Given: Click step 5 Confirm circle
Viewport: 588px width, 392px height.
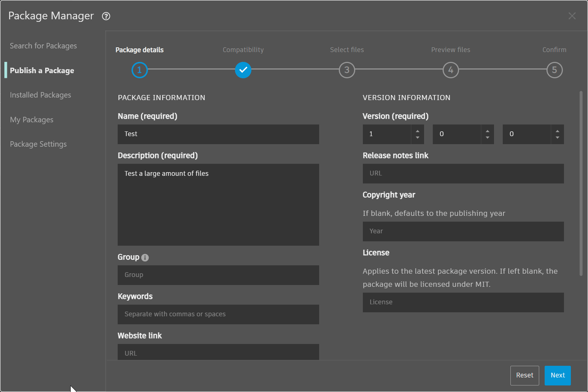Looking at the screenshot, I should pos(554,70).
